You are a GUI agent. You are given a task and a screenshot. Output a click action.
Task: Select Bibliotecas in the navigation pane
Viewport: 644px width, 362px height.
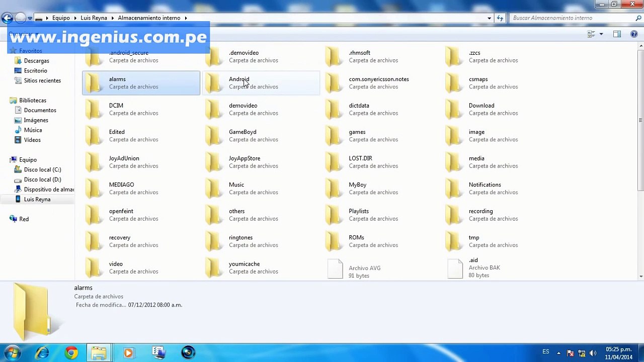[32, 101]
